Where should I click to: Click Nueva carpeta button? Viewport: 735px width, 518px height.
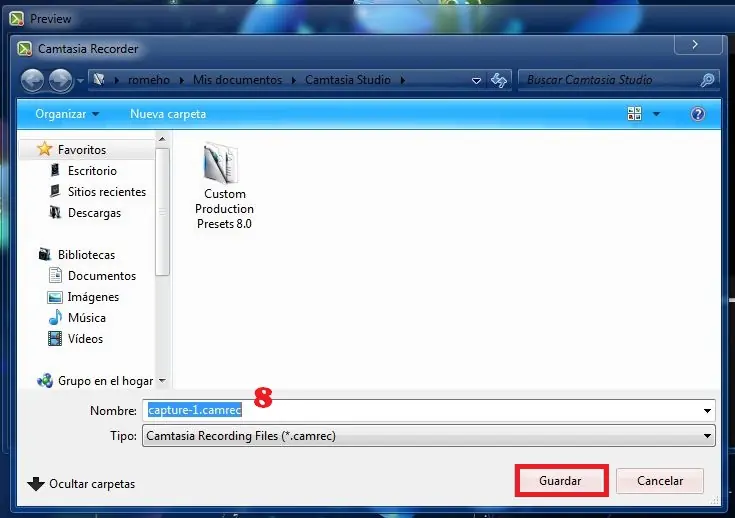coord(168,114)
